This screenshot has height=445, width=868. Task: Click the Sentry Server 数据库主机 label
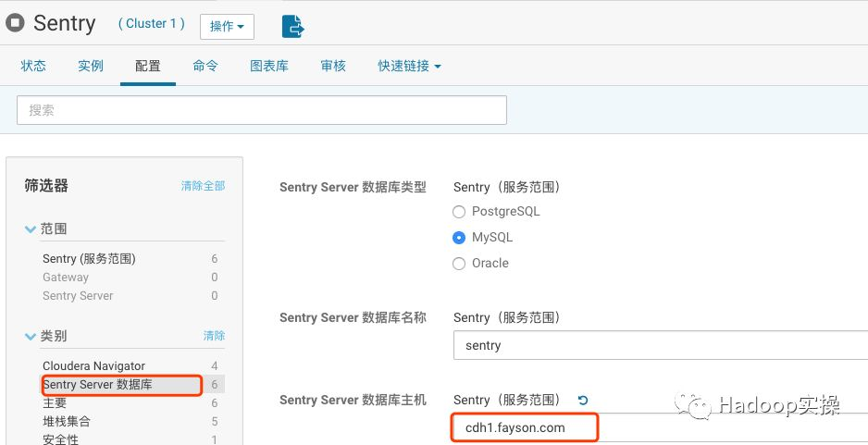point(353,400)
